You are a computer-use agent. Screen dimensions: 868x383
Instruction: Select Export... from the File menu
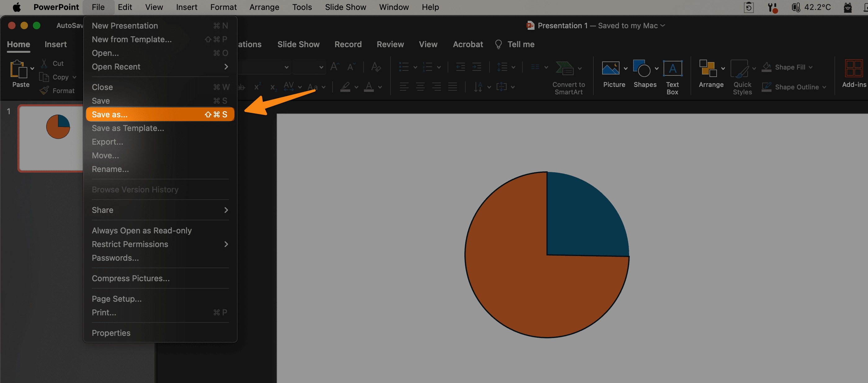[x=107, y=142]
